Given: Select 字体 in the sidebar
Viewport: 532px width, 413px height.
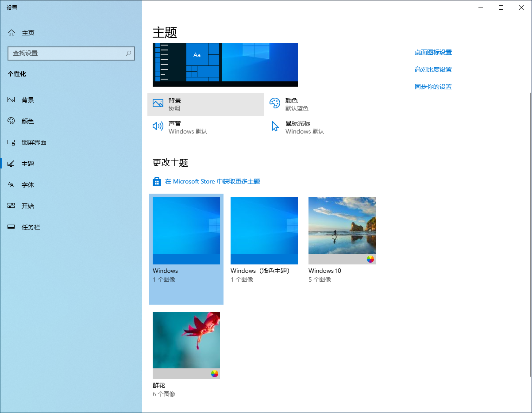Looking at the screenshot, I should [x=71, y=185].
